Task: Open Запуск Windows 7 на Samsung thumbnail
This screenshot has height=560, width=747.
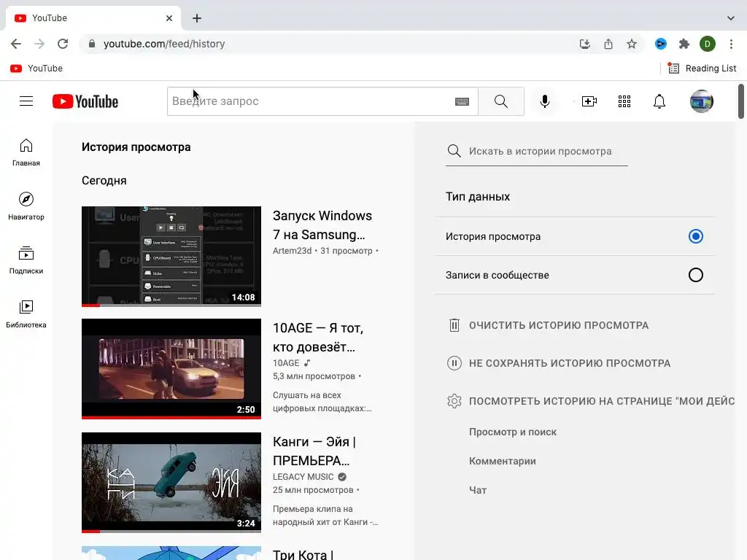Action: point(171,256)
